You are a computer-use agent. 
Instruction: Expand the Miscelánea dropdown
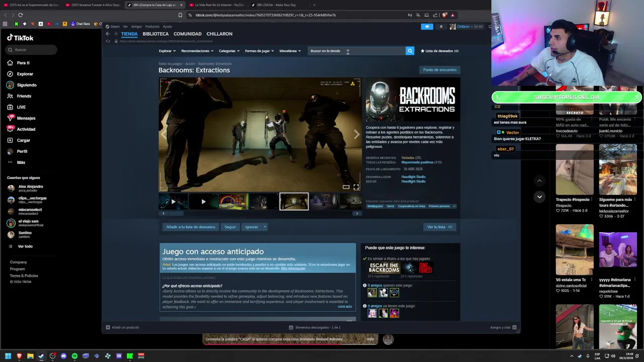[290, 51]
